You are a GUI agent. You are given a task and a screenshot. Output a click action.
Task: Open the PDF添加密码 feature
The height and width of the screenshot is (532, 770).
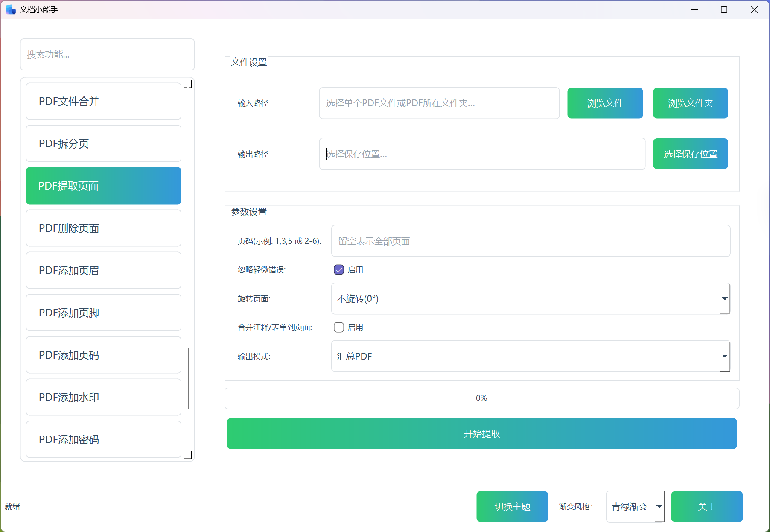tap(103, 439)
